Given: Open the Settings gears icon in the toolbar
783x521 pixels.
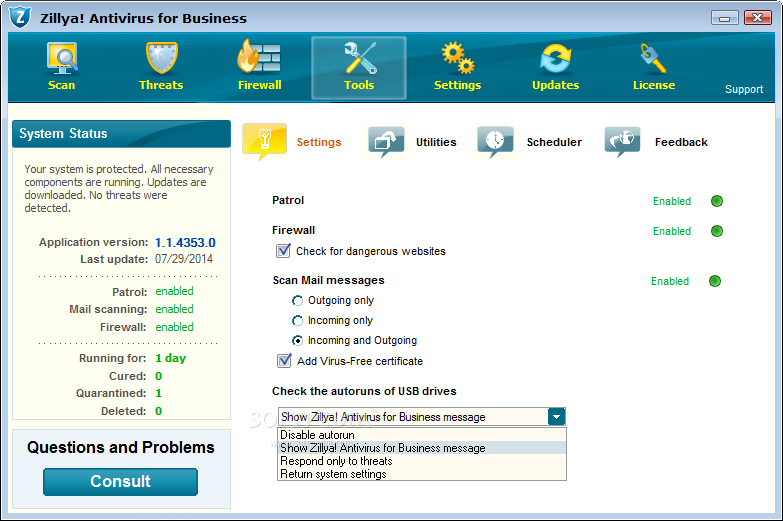Looking at the screenshot, I should pyautogui.click(x=457, y=58).
